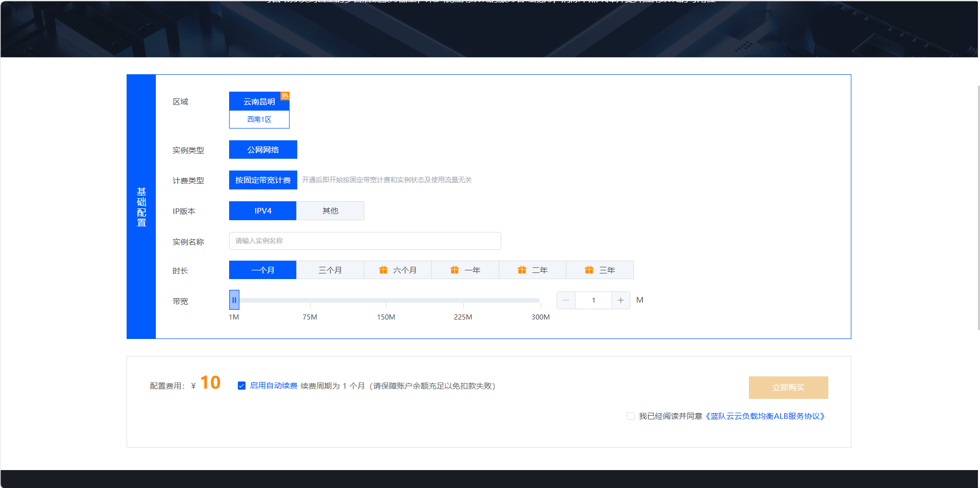
Task: Click the 225M slider label
Action: click(x=463, y=317)
